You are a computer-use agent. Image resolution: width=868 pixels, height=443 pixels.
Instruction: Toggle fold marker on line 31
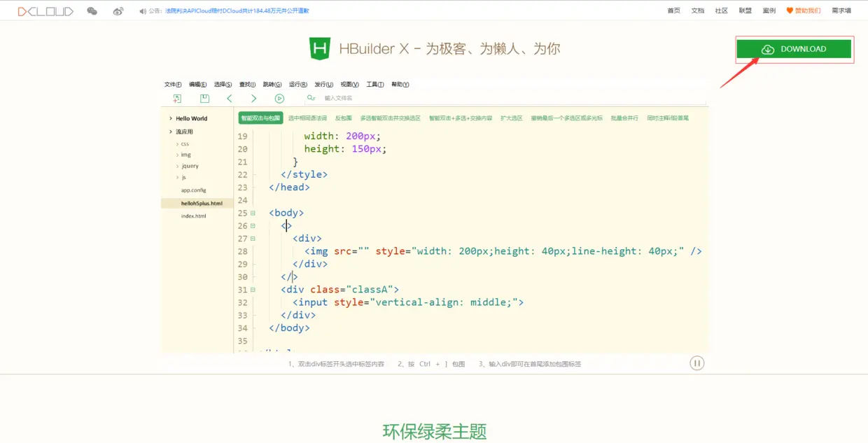pyautogui.click(x=253, y=290)
